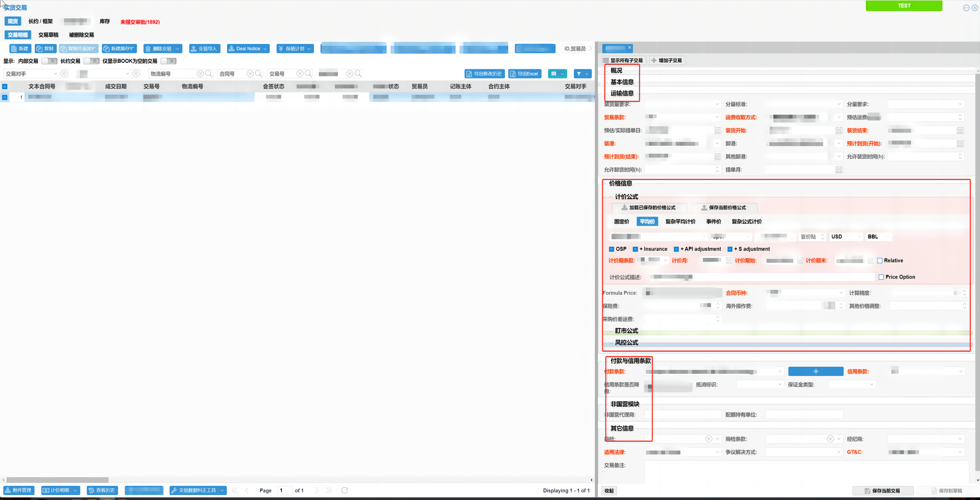This screenshot has width=980, height=500.
Task: Search by 交易号 magnifier icon
Action: (x=308, y=74)
